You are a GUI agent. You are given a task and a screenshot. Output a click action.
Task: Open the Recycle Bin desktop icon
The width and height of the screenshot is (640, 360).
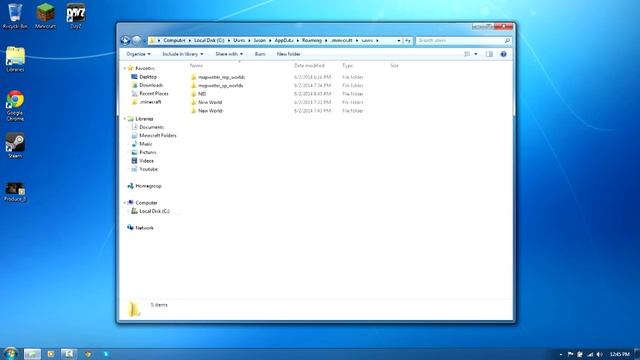point(15,16)
